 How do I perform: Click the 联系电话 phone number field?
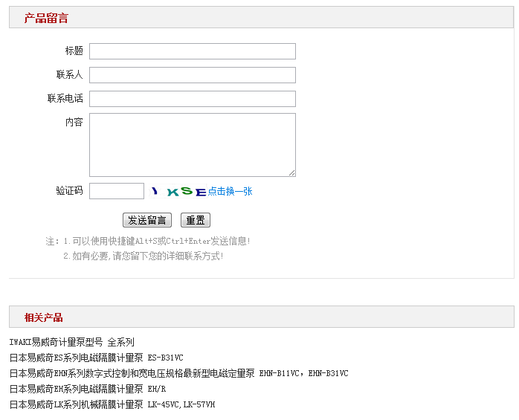pyautogui.click(x=193, y=99)
